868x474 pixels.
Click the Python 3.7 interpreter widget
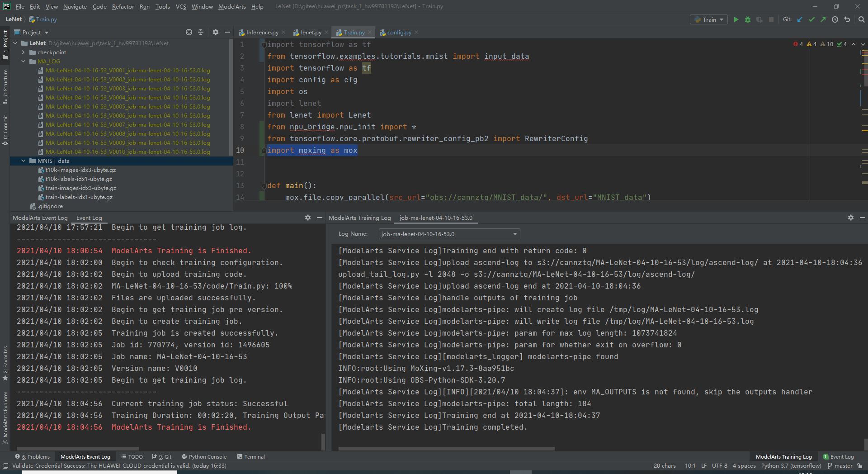click(x=791, y=465)
